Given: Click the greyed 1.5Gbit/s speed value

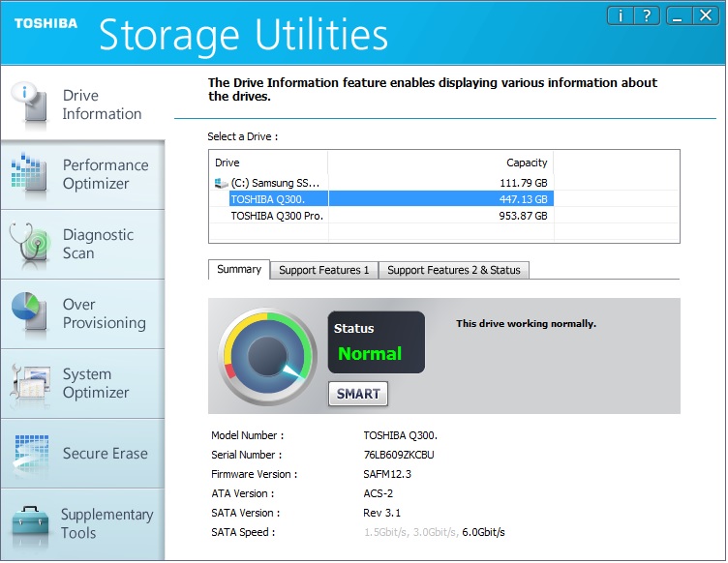Looking at the screenshot, I should click(386, 532).
